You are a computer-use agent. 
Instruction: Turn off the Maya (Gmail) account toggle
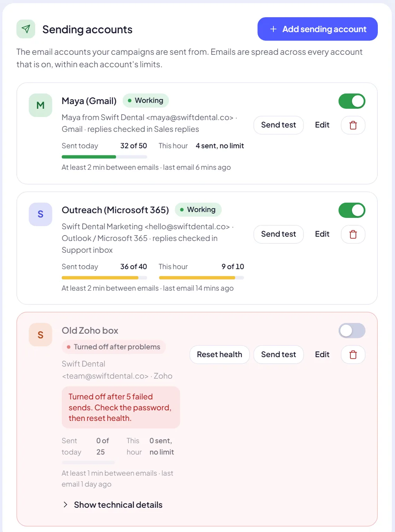pyautogui.click(x=352, y=101)
